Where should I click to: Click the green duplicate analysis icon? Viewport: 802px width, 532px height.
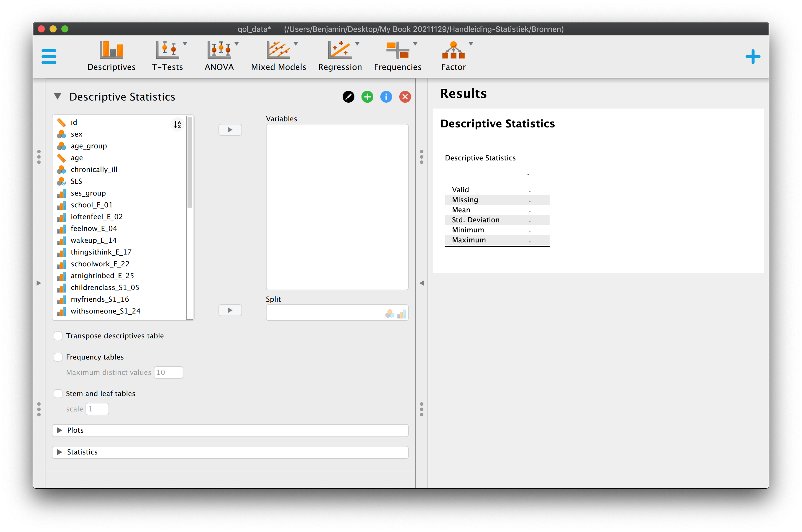[x=367, y=97]
